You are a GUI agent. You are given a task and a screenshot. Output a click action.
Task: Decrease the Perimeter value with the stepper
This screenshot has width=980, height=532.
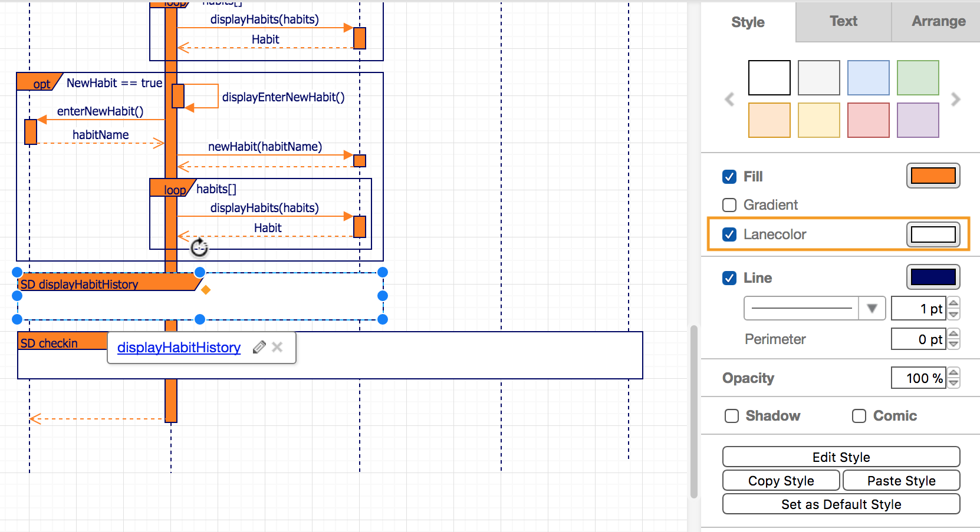tap(954, 343)
